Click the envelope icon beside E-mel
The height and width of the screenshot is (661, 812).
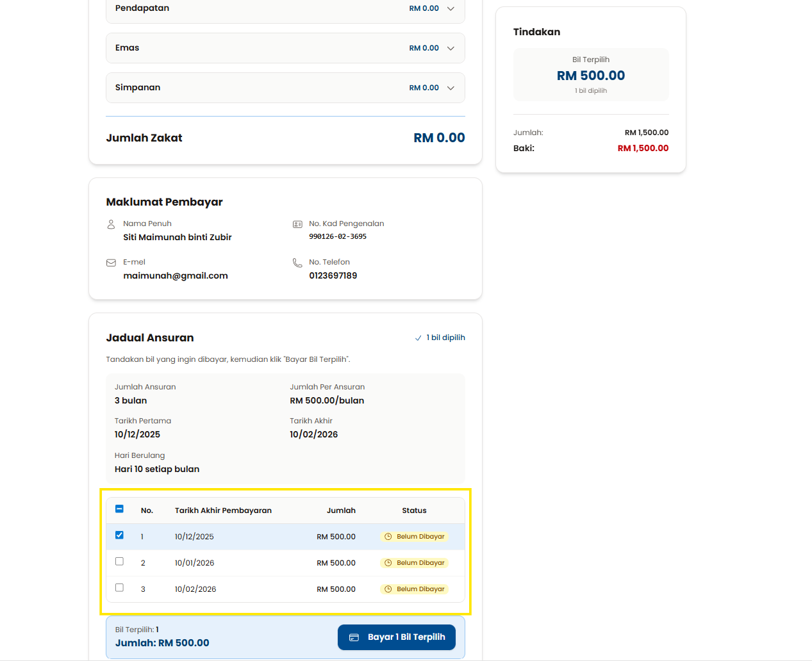[x=111, y=263]
